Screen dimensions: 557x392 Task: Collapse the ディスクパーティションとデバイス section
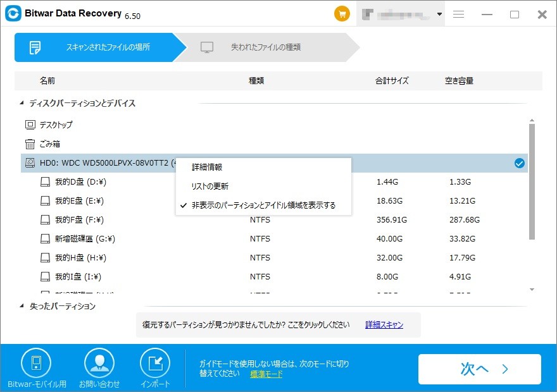(x=23, y=103)
